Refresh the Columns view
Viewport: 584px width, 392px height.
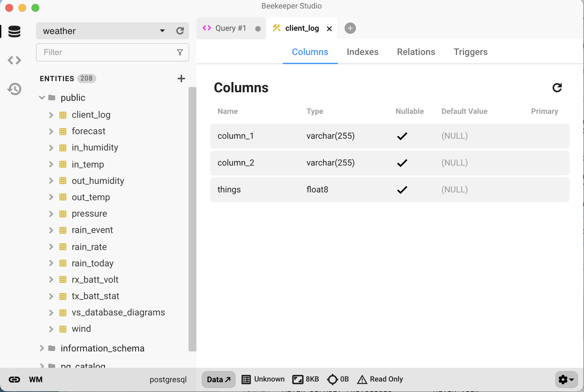pos(557,87)
